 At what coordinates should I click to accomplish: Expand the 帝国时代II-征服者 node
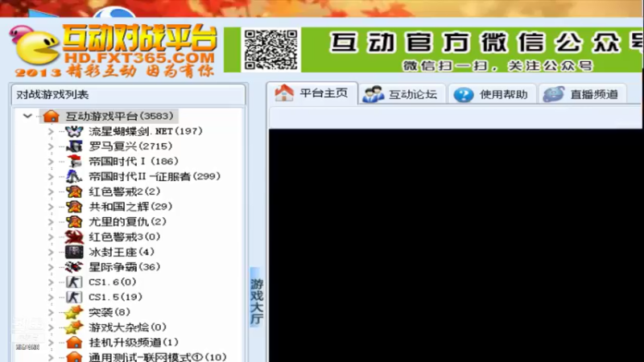click(x=51, y=177)
